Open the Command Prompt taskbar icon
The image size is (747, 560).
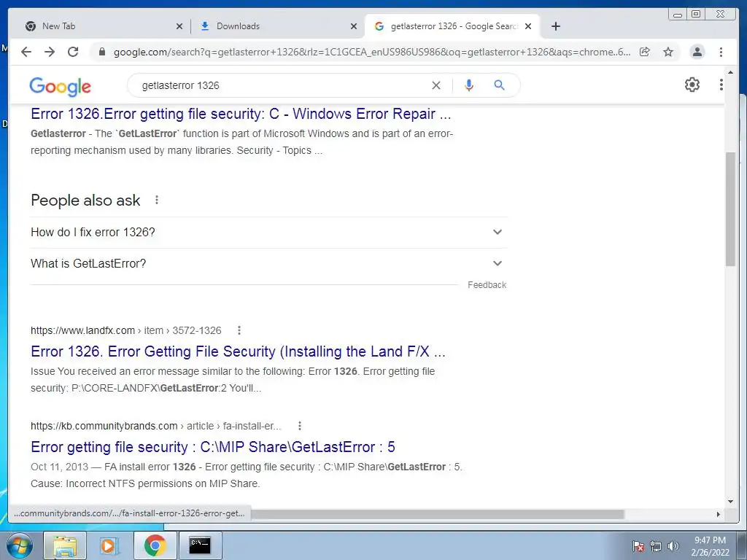click(x=200, y=545)
